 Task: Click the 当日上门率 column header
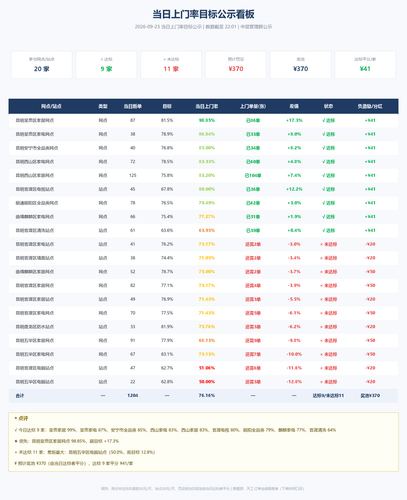[x=207, y=106]
